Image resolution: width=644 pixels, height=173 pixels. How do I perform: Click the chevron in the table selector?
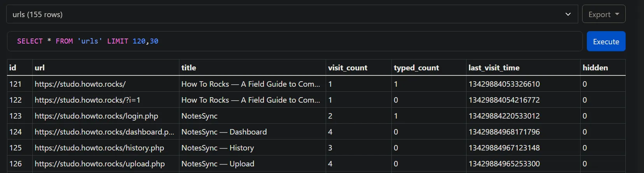click(x=568, y=14)
